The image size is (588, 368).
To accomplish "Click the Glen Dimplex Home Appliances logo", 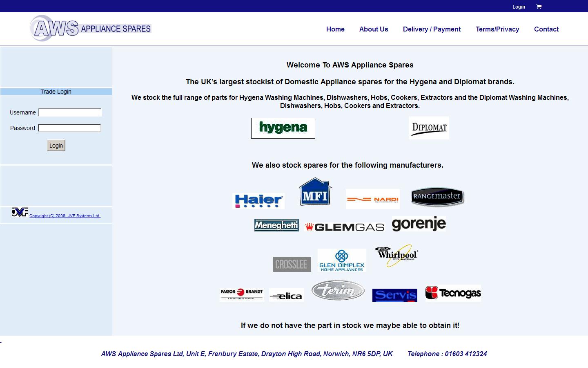I will (341, 260).
